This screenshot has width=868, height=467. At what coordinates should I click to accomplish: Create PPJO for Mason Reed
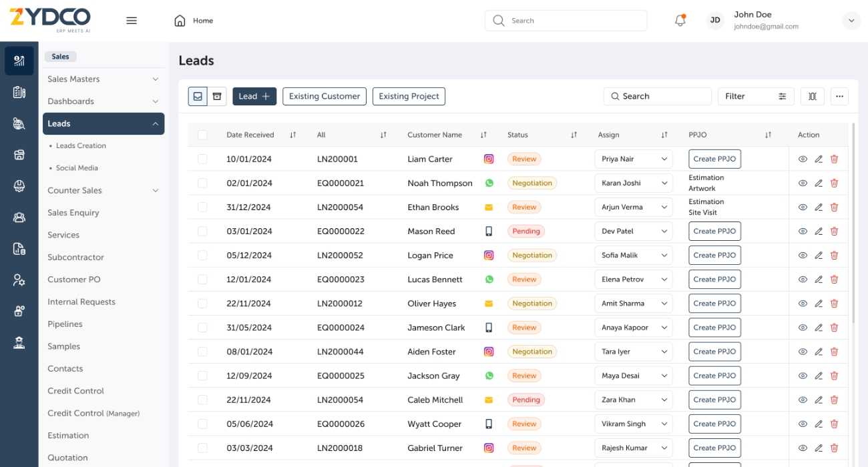(714, 231)
